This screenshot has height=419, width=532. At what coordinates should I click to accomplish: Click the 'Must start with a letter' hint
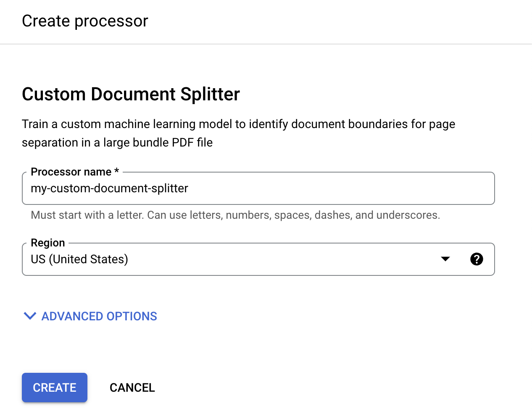235,215
